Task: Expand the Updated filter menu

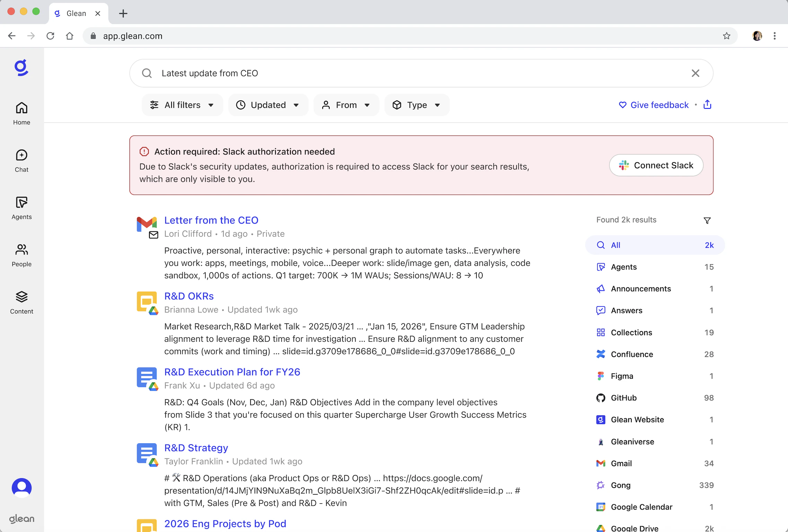Action: click(268, 105)
